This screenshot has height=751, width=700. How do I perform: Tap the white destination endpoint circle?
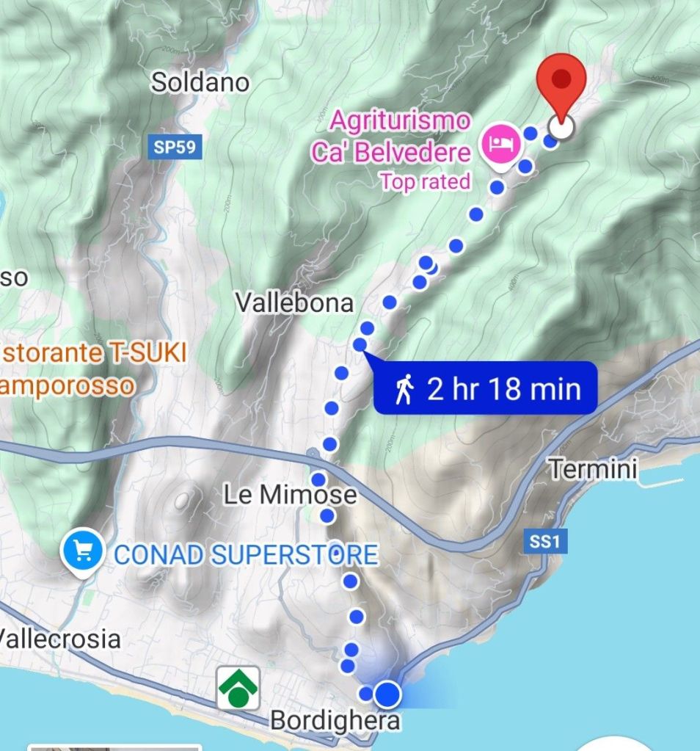(561, 128)
